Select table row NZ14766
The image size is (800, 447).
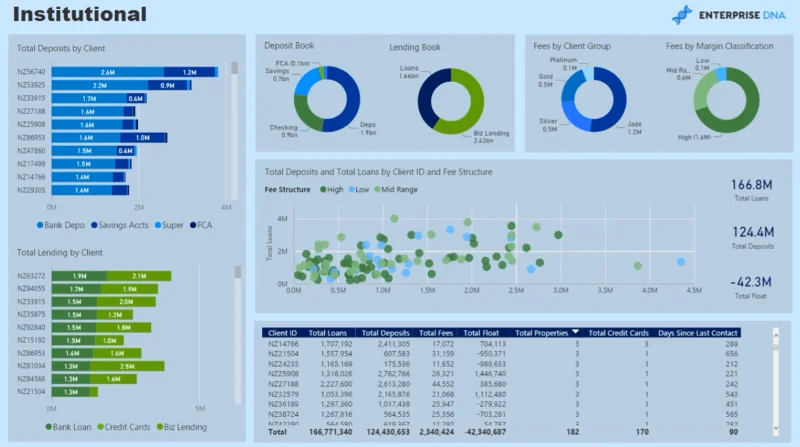[501, 344]
